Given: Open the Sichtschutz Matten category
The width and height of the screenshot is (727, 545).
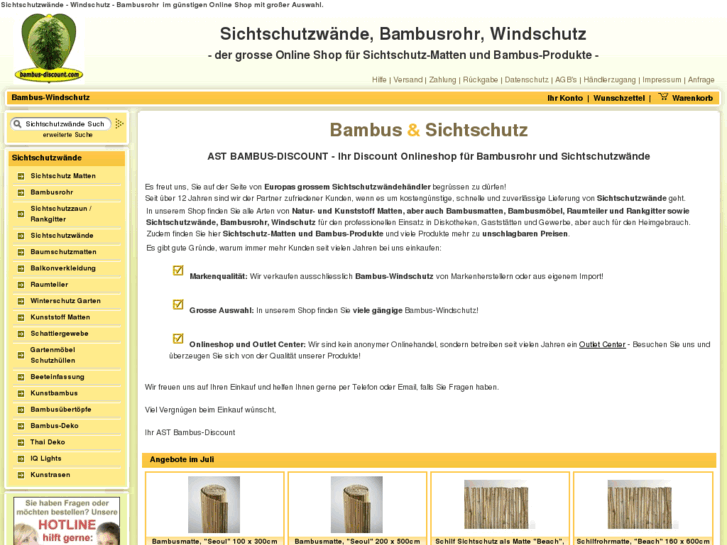Looking at the screenshot, I should [63, 176].
